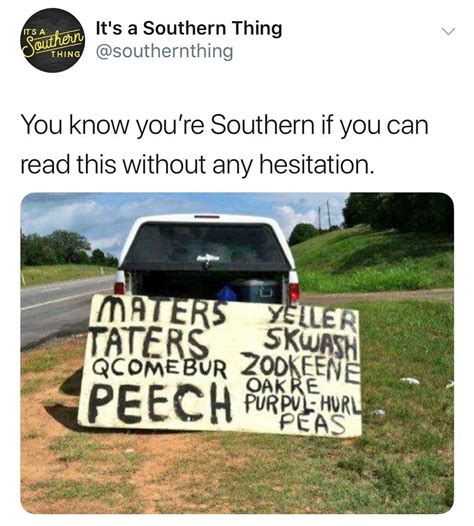The height and width of the screenshot is (526, 474).
Task: Click the OAKRE word on the sign
Action: [x=281, y=384]
